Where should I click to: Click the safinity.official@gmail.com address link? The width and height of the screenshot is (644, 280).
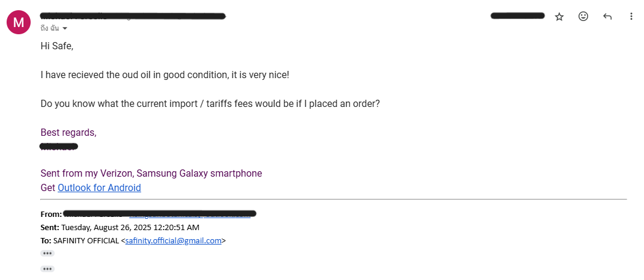174,241
